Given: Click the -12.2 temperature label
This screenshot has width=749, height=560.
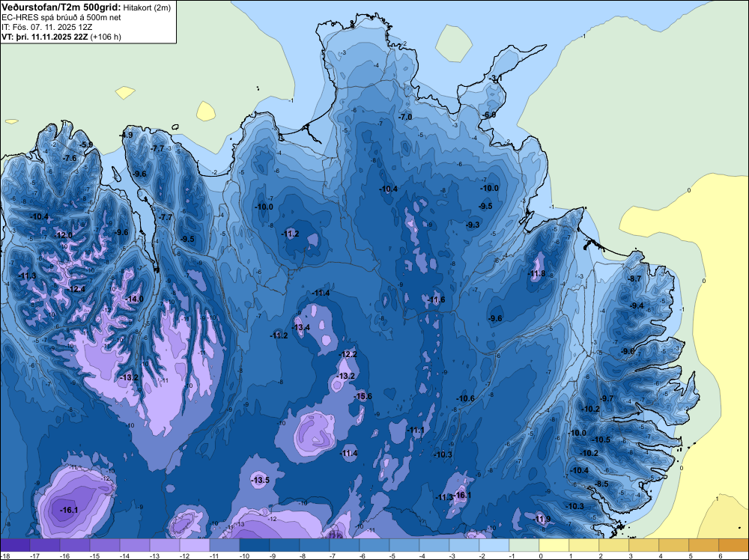Looking at the screenshot, I should point(348,354).
